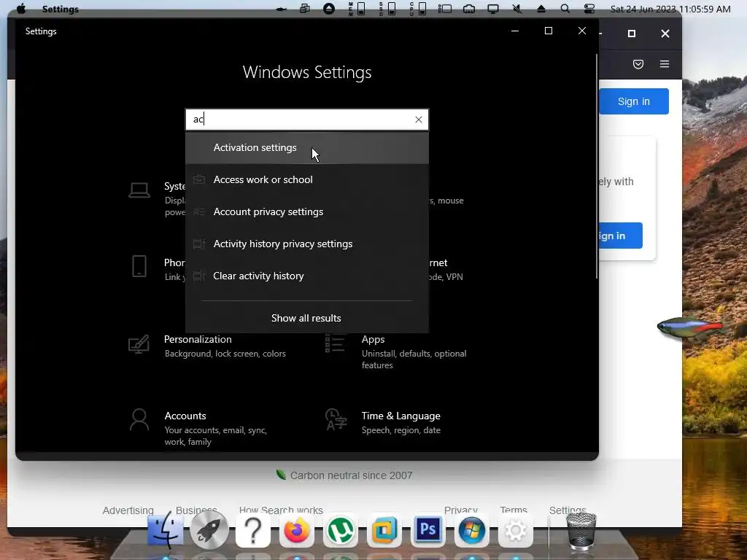Click the date and time in menu bar
The width and height of the screenshot is (747, 560).
point(670,9)
